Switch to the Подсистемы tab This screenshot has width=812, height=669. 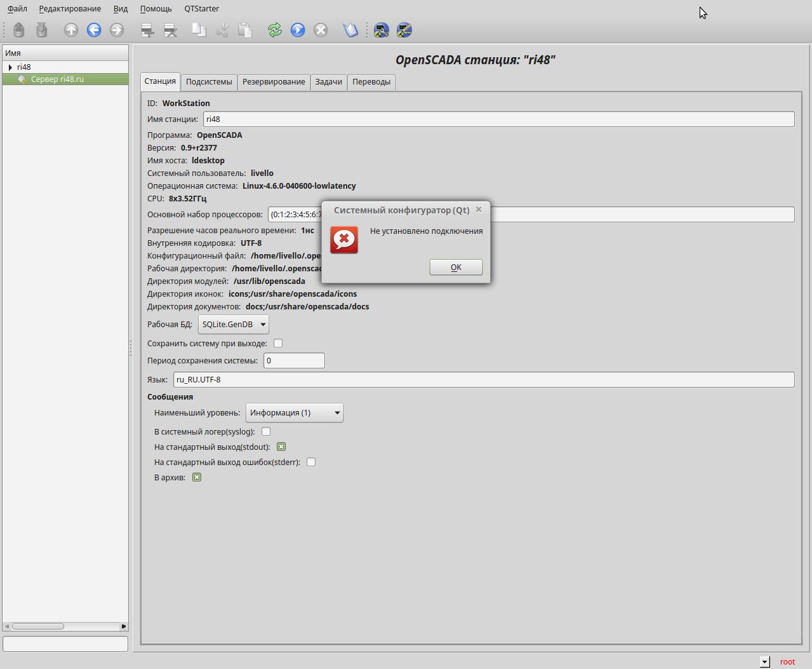point(209,82)
